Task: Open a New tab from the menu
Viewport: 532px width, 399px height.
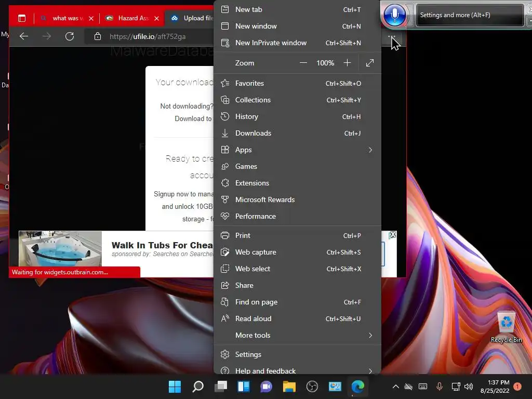Action: tap(297, 9)
